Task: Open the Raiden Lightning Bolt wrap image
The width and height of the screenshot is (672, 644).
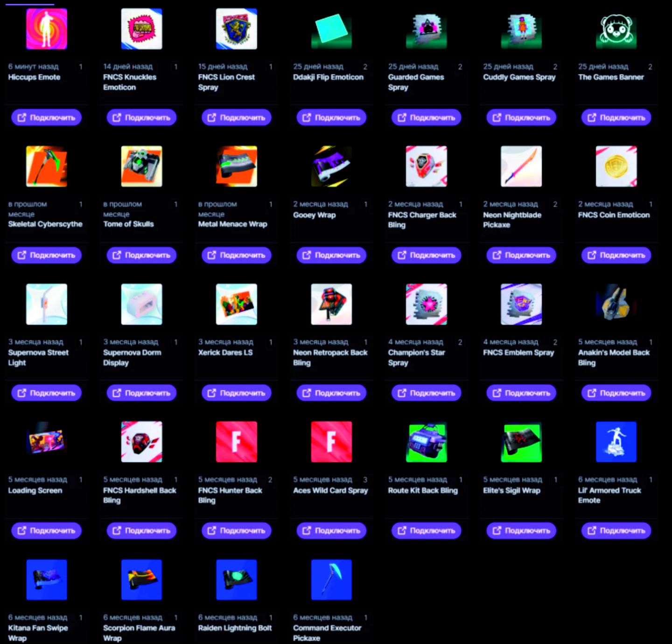Action: tap(237, 580)
